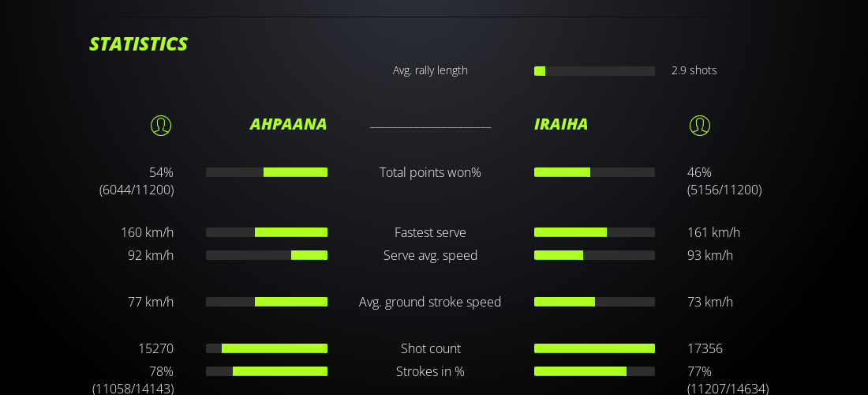The image size is (868, 395).
Task: Click the Avg. rally length bar
Action: [x=594, y=71]
